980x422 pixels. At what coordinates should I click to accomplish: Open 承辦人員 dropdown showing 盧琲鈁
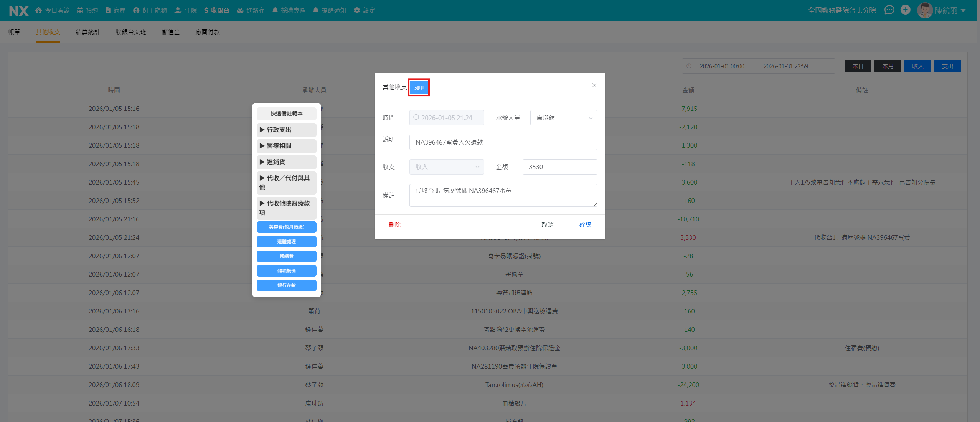click(563, 118)
